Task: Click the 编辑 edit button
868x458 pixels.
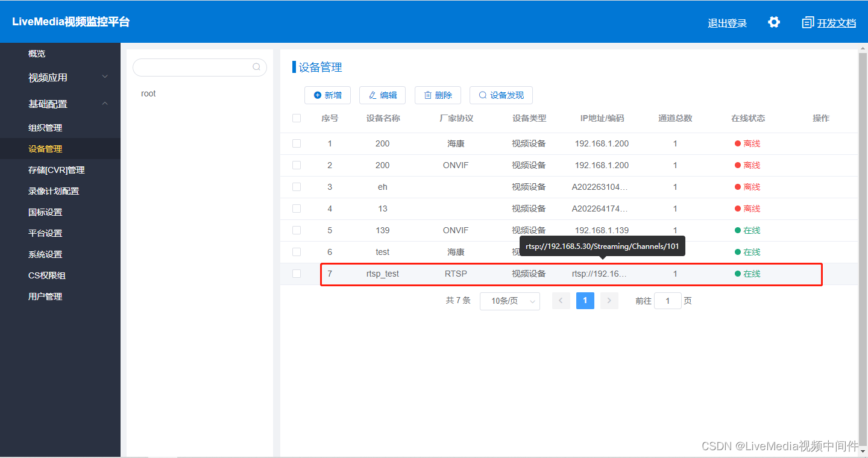Action: pos(382,95)
